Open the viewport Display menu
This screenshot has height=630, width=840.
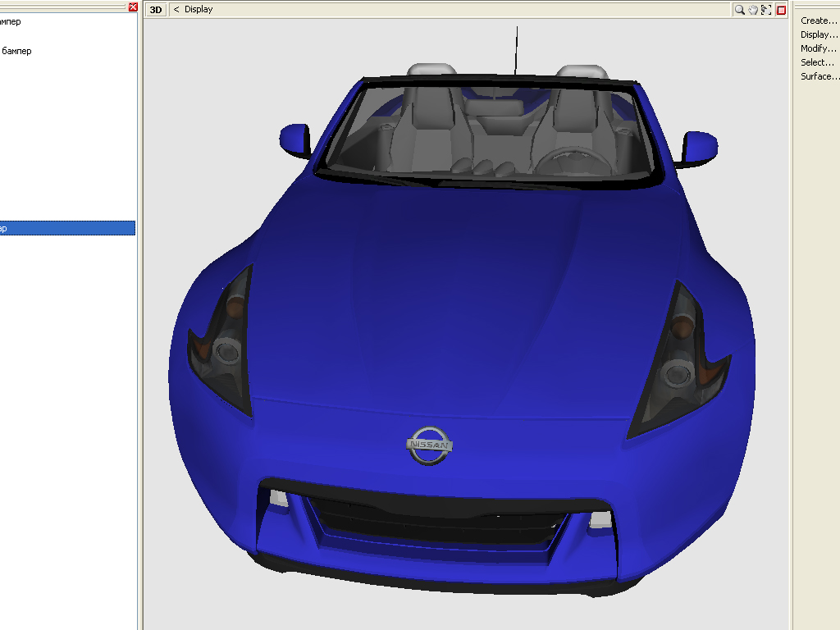coord(199,10)
